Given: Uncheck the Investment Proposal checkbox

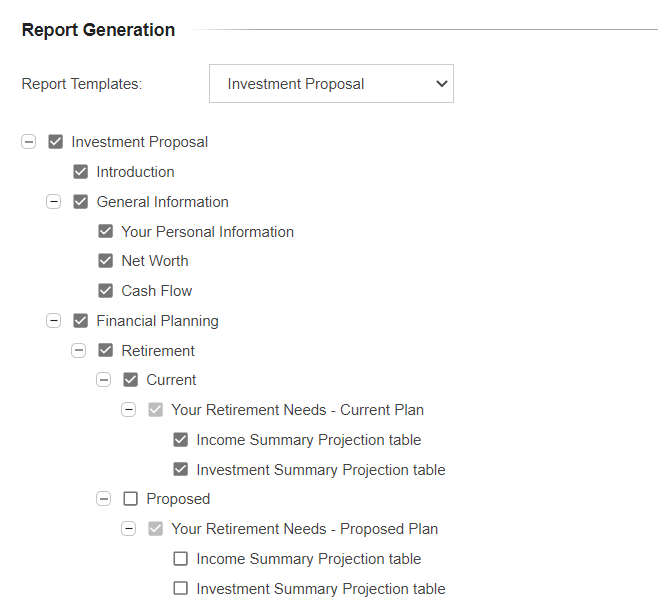Looking at the screenshot, I should (x=56, y=142).
